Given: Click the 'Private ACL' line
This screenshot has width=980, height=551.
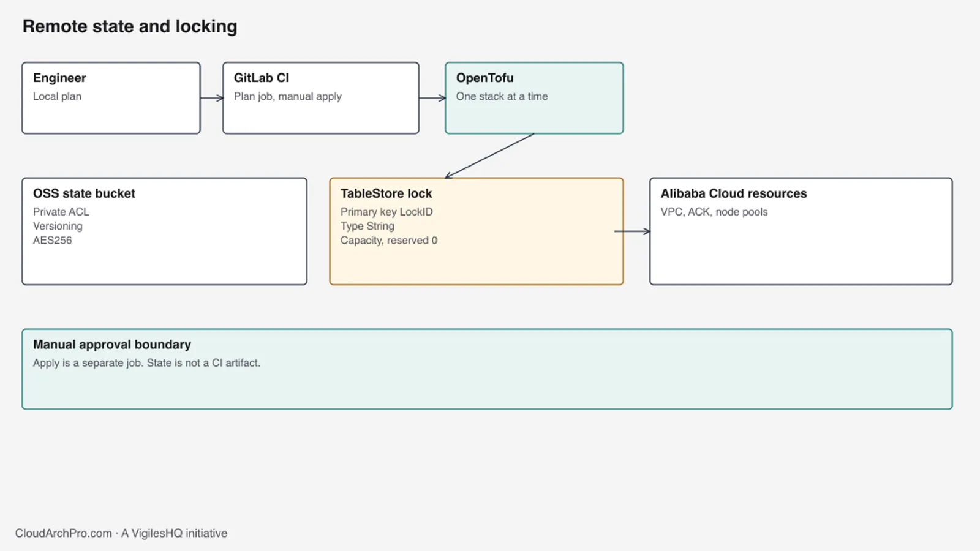Looking at the screenshot, I should [61, 212].
